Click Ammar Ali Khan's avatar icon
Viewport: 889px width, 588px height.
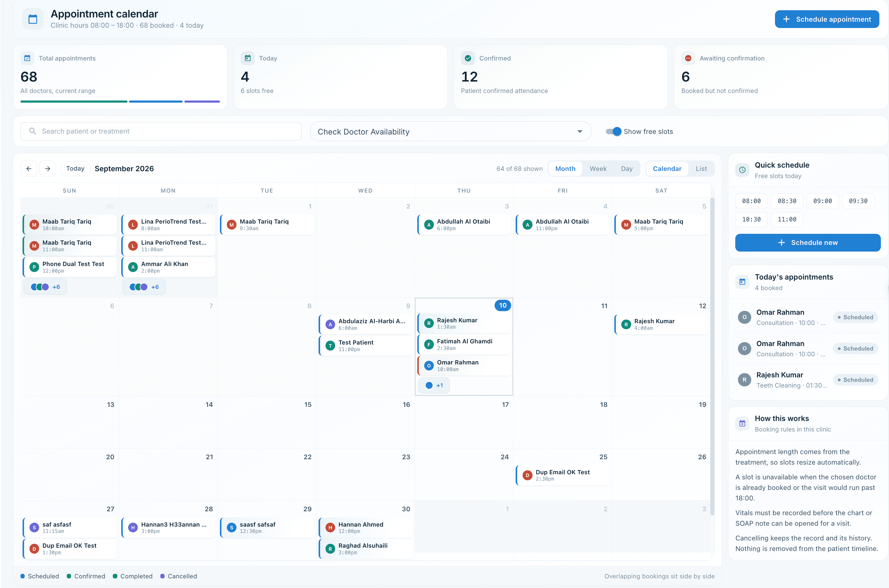coord(133,267)
